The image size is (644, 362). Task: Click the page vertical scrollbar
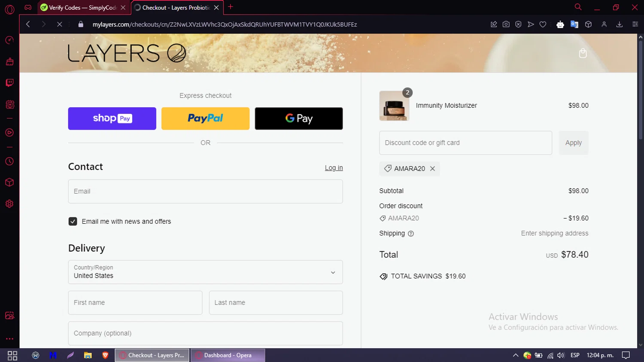pyautogui.click(x=641, y=90)
